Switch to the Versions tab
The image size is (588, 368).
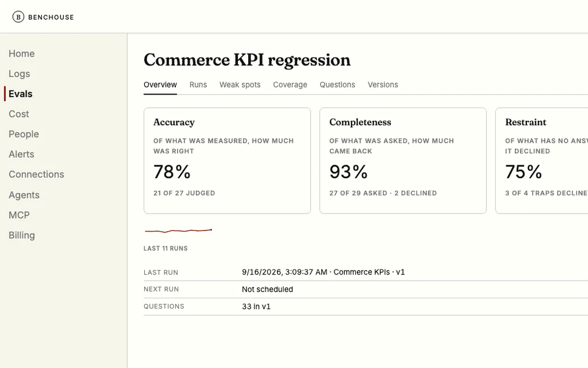383,85
